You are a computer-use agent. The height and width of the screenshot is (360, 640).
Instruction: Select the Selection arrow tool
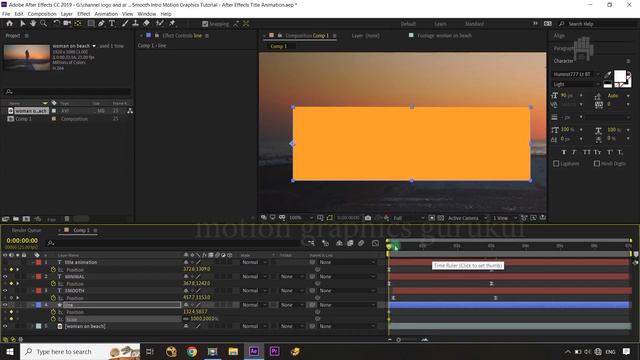22,24
